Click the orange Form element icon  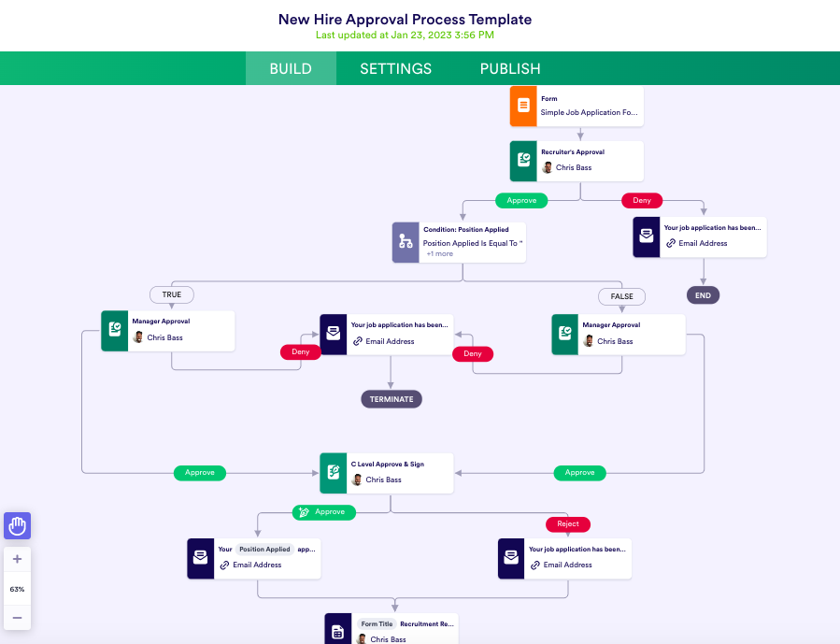tap(523, 106)
